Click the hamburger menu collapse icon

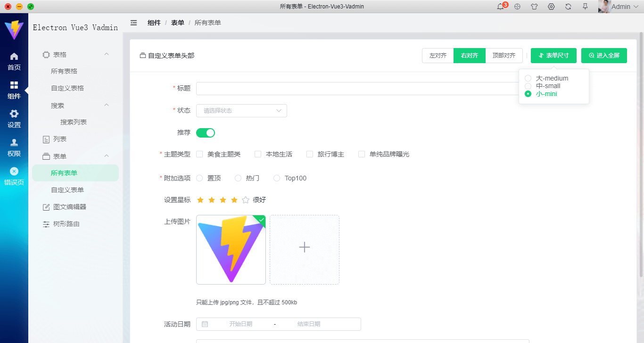pos(134,22)
